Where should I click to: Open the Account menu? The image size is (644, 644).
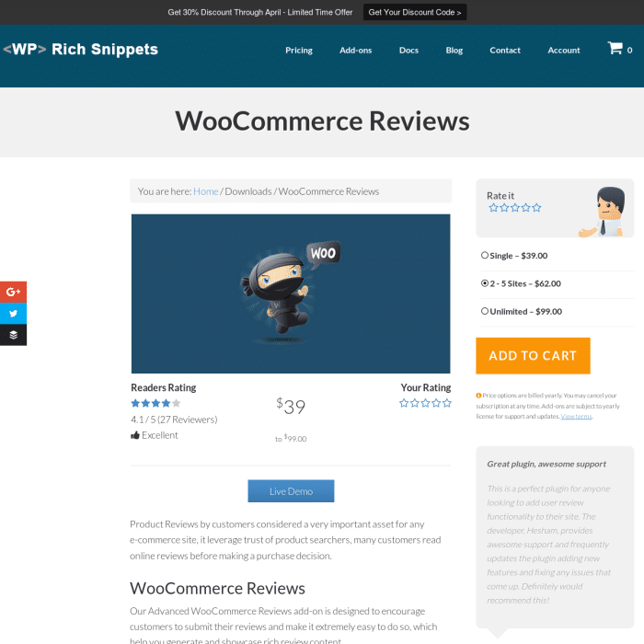[x=563, y=50]
